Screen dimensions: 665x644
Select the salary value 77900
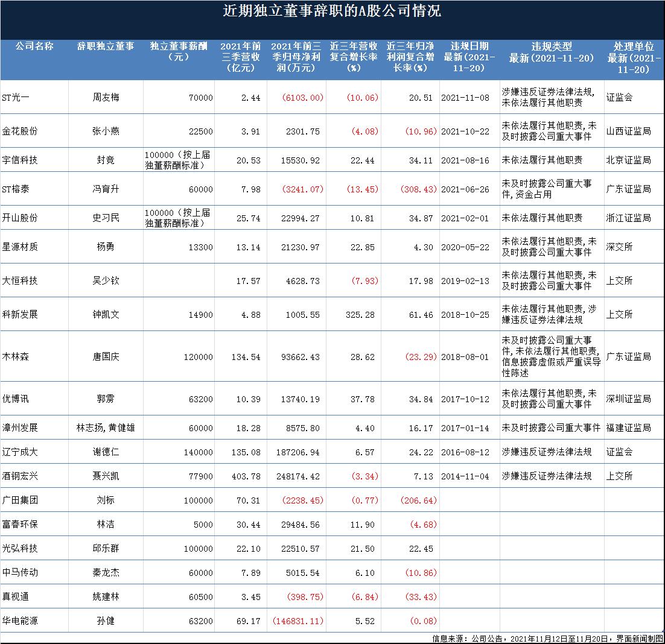pyautogui.click(x=200, y=476)
